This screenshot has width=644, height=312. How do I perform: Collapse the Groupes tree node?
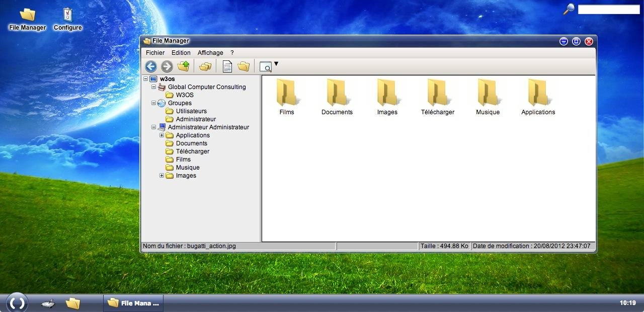click(x=154, y=103)
